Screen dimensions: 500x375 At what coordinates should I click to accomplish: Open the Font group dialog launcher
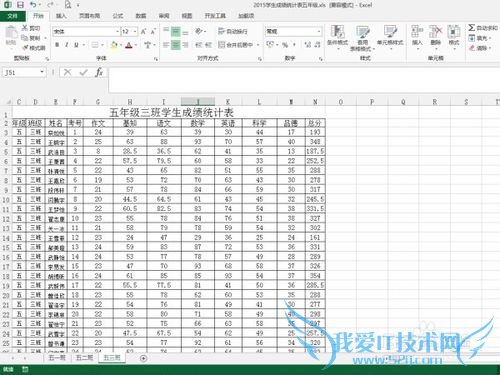pyautogui.click(x=156, y=59)
